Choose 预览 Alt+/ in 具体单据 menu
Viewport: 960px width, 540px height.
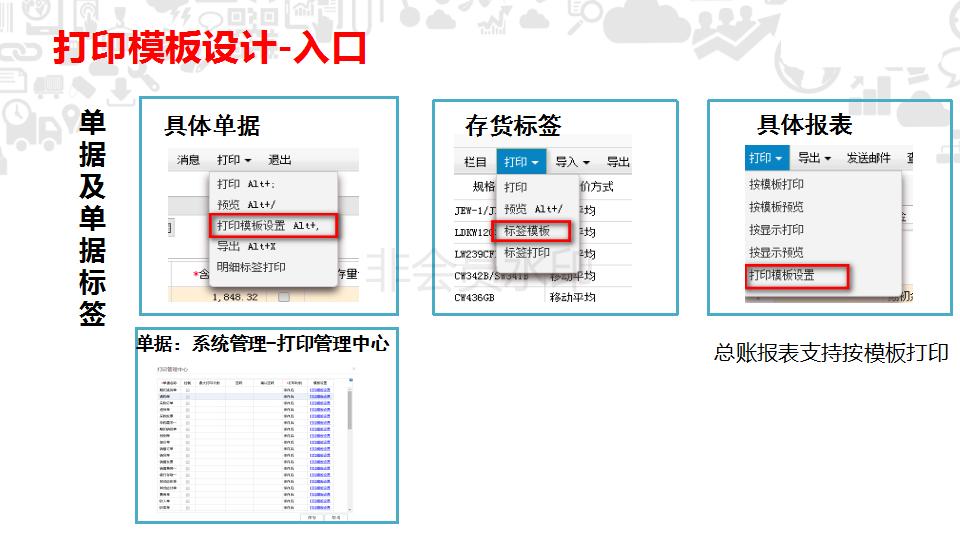click(x=246, y=204)
